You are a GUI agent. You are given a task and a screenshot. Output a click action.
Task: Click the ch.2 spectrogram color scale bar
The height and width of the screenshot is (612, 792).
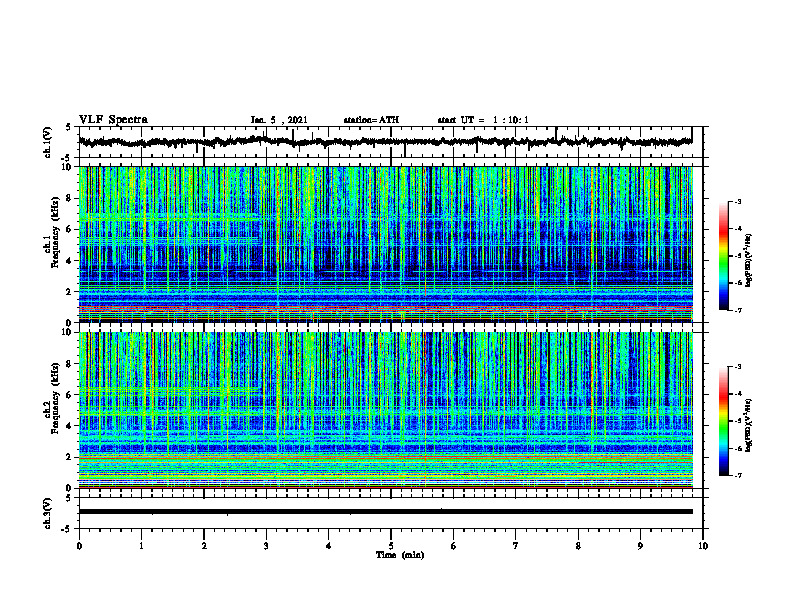pos(723,421)
